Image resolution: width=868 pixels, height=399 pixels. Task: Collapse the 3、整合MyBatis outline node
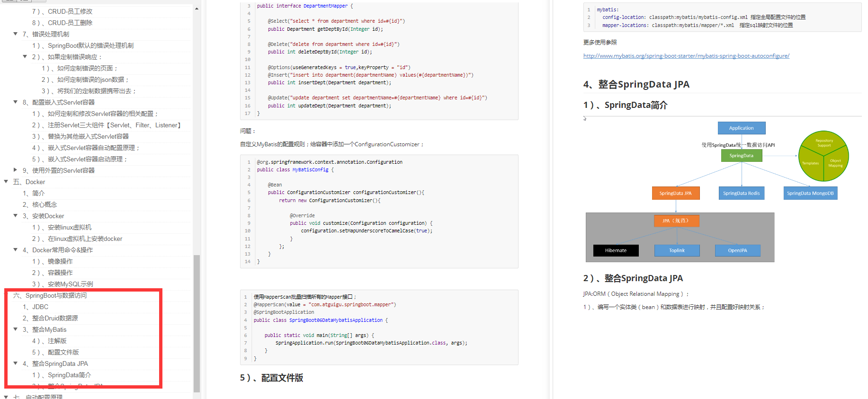click(16, 329)
